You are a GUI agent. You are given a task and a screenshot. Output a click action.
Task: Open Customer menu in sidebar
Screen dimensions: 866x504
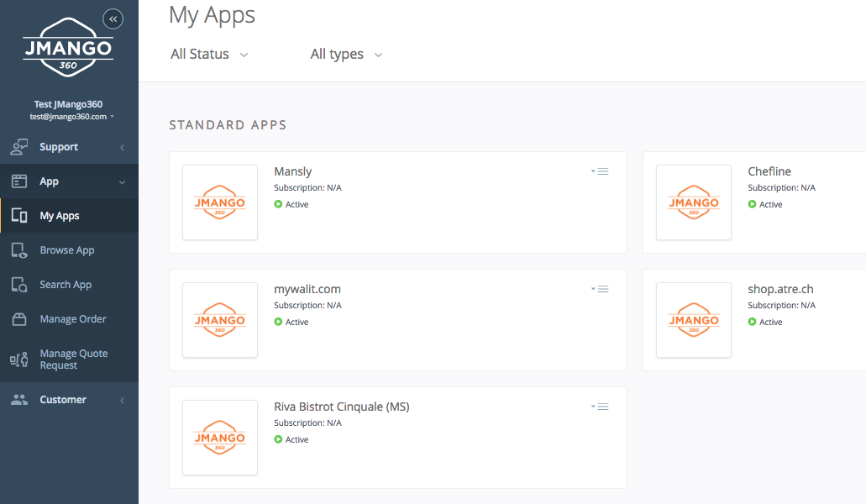click(x=69, y=400)
